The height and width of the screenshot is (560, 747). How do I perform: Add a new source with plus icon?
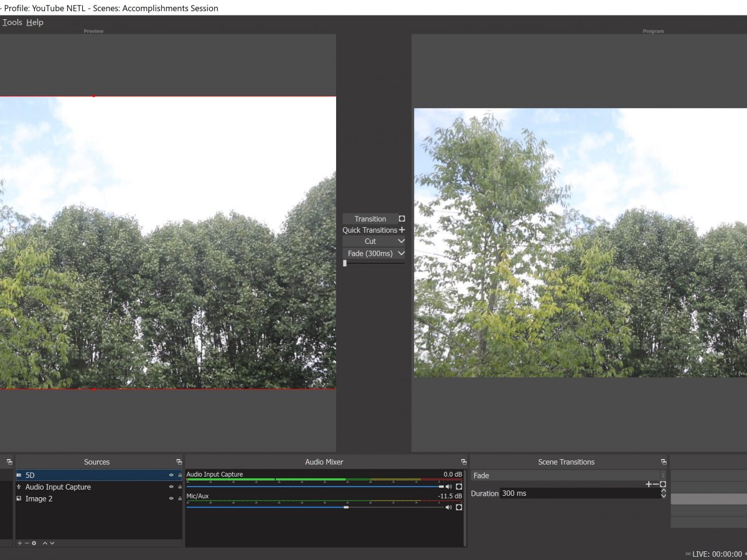coord(19,543)
